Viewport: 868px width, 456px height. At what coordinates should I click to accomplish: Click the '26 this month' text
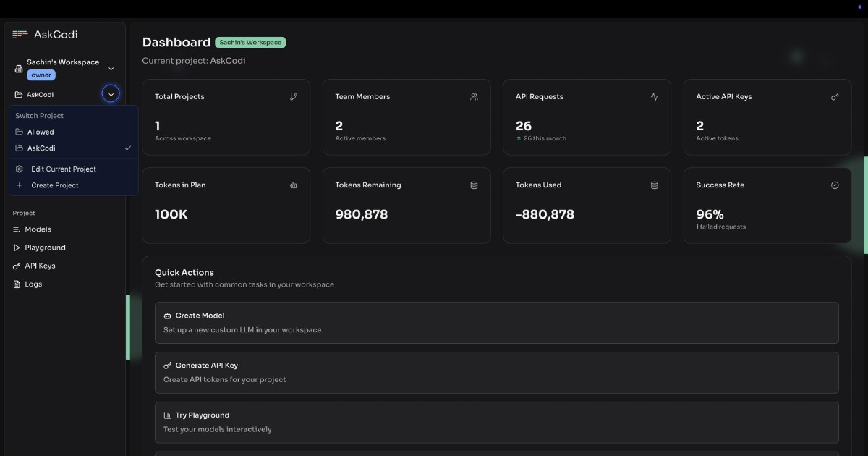pos(545,138)
